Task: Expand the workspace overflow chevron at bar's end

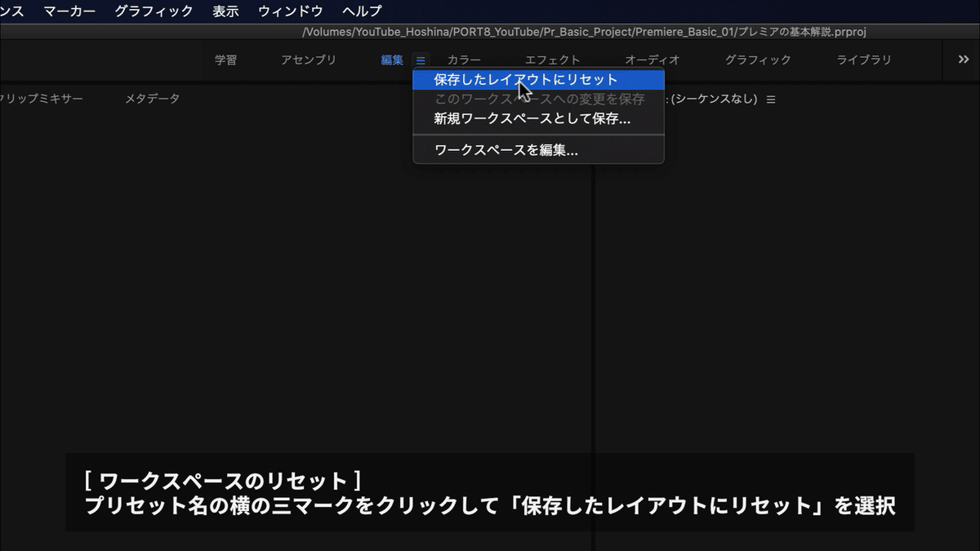Action: pos(963,60)
